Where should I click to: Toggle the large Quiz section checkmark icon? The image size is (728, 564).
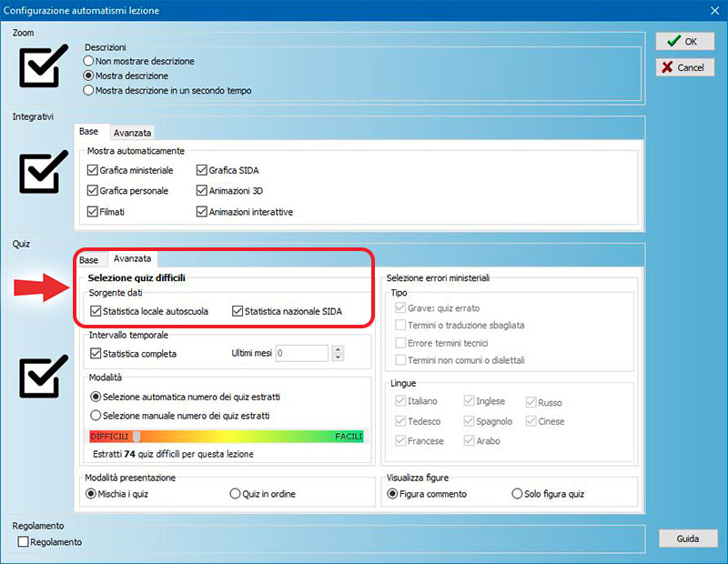pyautogui.click(x=43, y=377)
